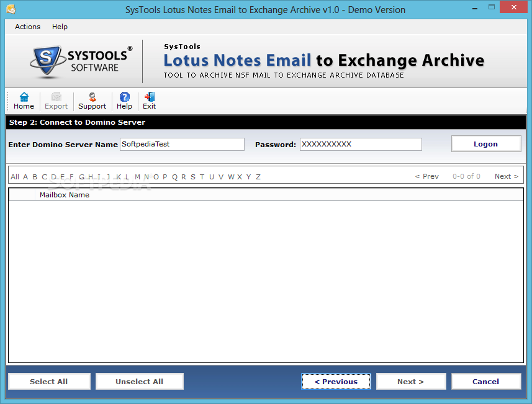Filter mailboxes by letter R

(184, 177)
